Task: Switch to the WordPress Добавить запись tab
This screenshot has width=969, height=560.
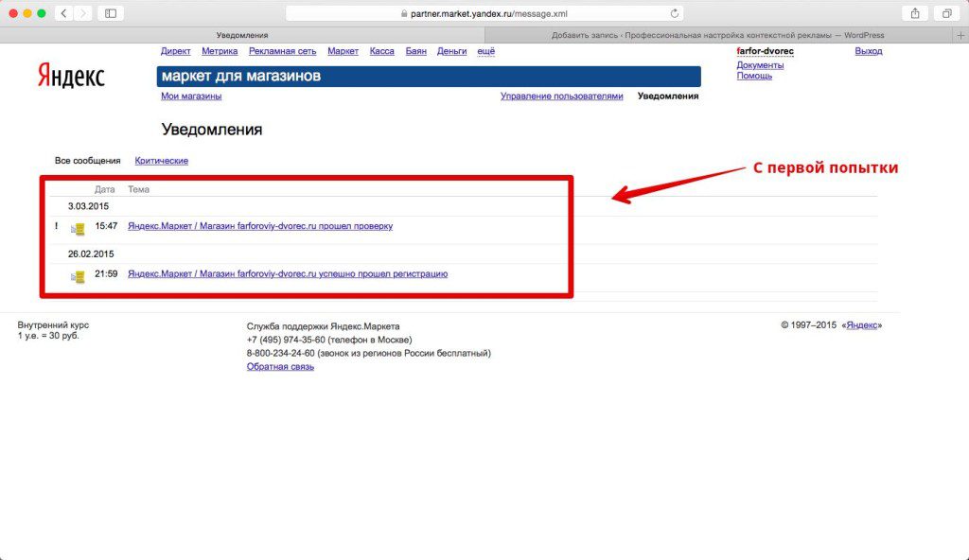Action: [718, 35]
